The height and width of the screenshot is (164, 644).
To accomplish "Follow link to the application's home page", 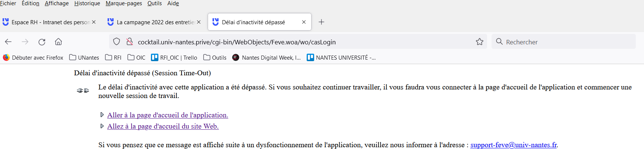I will click(167, 115).
